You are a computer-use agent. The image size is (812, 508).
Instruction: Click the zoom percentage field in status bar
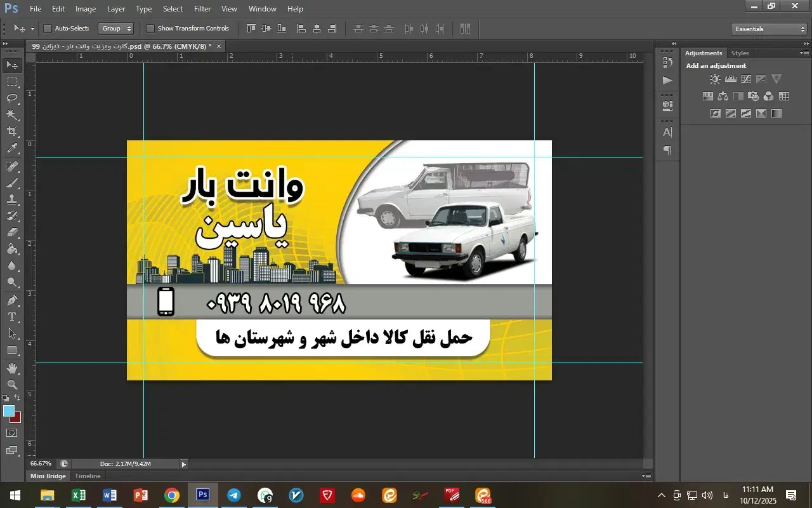point(40,464)
